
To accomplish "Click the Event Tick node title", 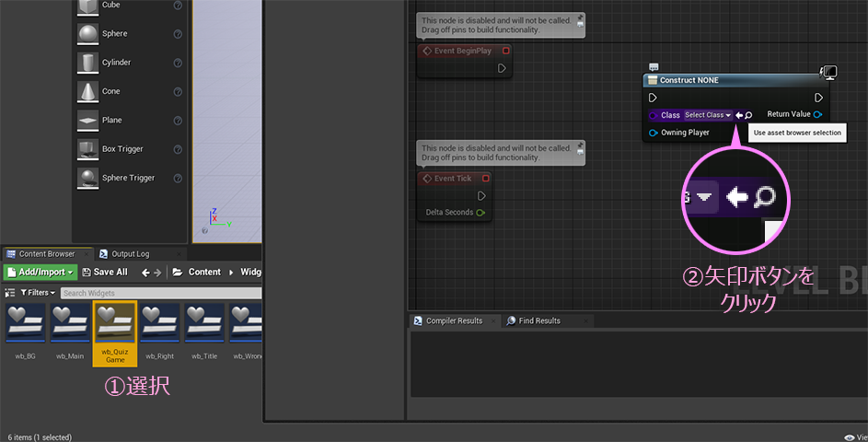I will pyautogui.click(x=453, y=179).
